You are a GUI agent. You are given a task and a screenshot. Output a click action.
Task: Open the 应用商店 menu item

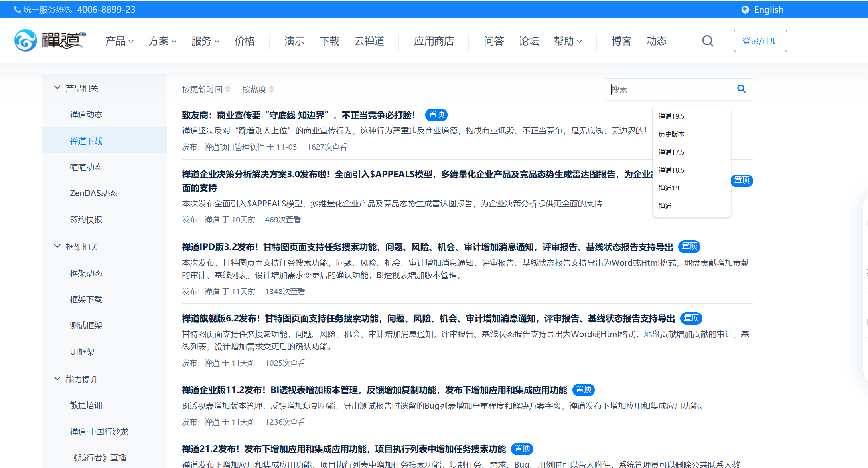[x=434, y=41]
